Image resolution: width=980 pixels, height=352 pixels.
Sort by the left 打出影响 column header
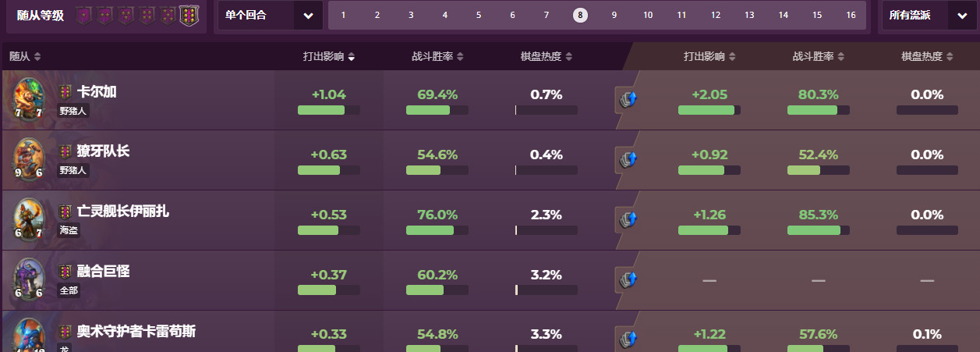(x=328, y=56)
